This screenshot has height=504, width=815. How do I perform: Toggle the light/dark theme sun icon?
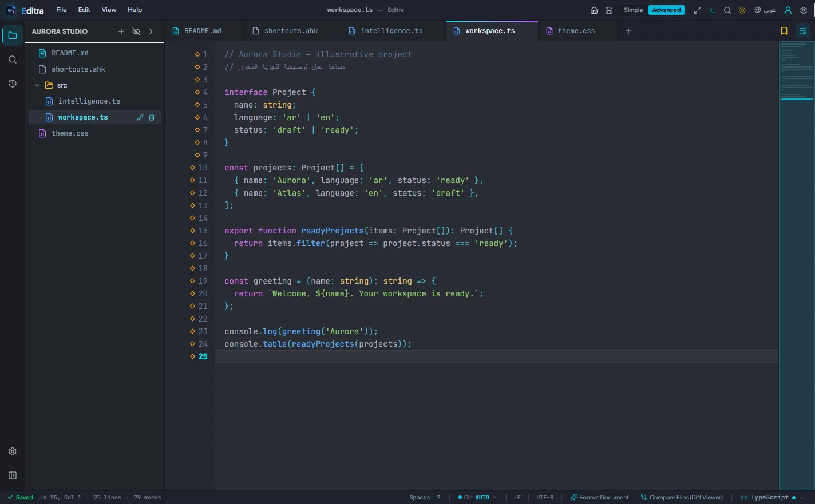(x=742, y=10)
